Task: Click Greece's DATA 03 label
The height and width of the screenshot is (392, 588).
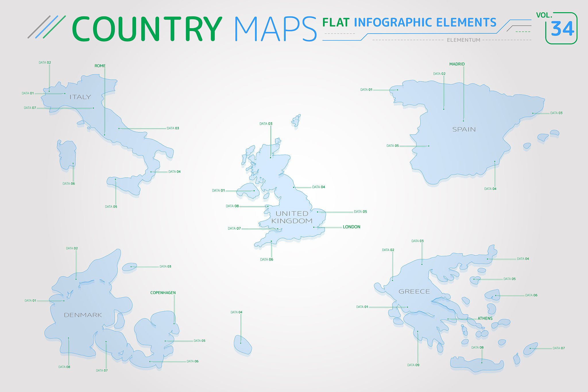Action: click(417, 241)
